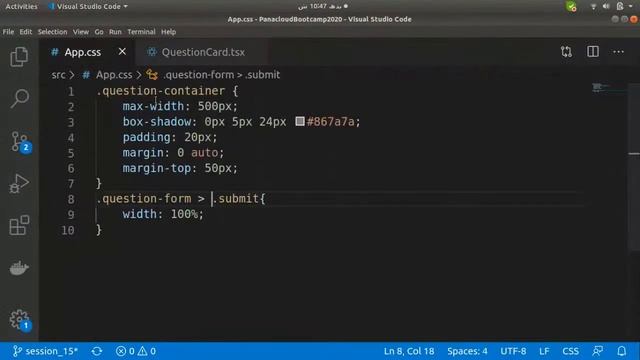Viewport: 640px width, 360px height.
Task: Open the Search view in activity bar
Action: click(x=19, y=98)
